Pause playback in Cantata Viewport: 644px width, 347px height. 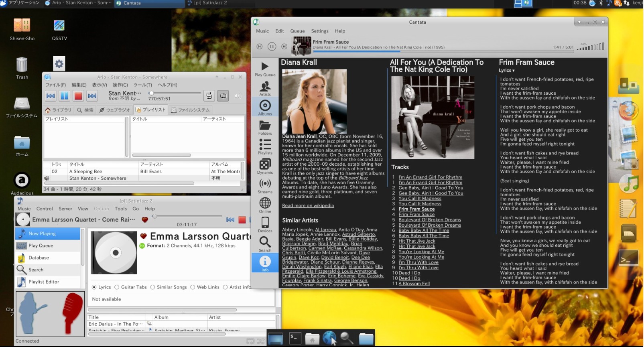tap(272, 47)
